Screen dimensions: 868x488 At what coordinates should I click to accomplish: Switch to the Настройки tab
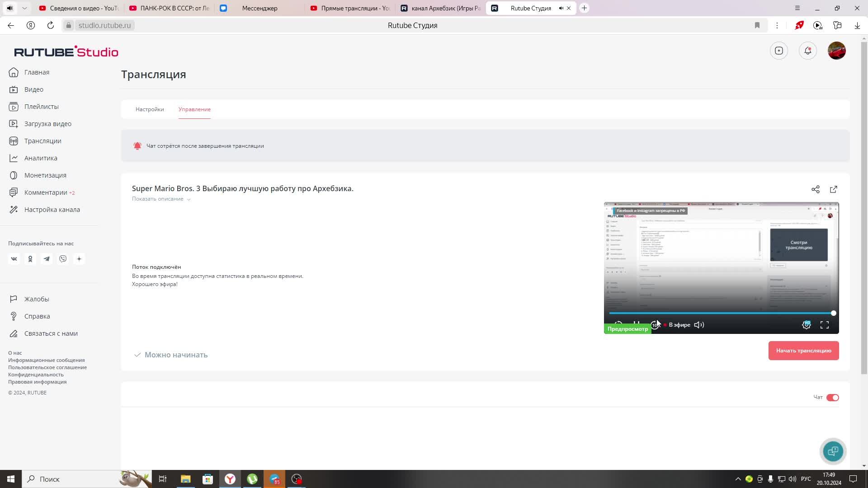tap(150, 109)
